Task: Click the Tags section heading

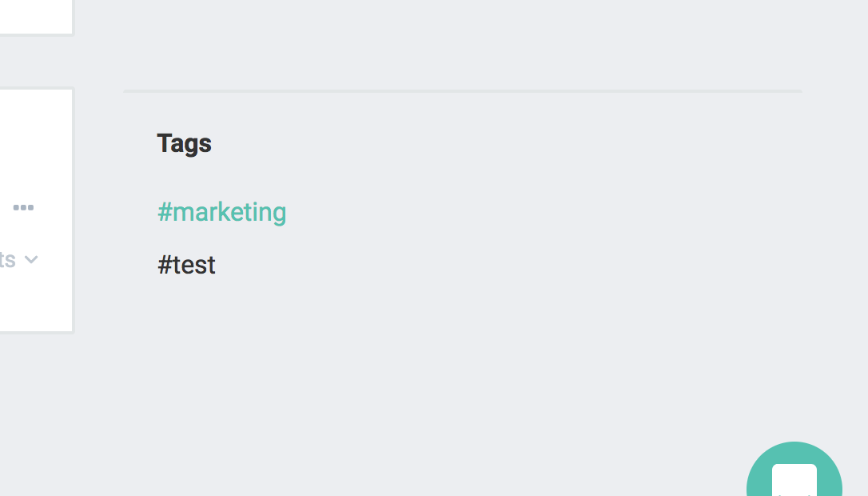Action: click(x=185, y=143)
